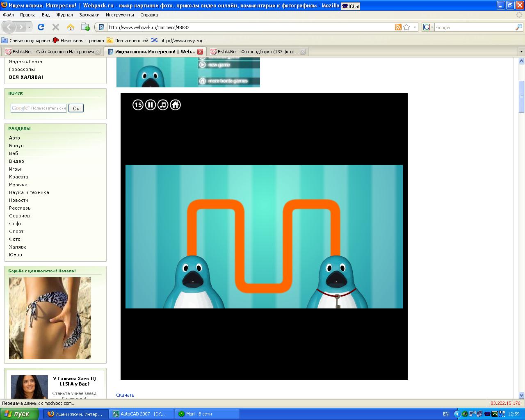Switch to Fishki.Net Сайт Хорошего Настроения tab
This screenshot has height=420, width=525.
coord(52,52)
